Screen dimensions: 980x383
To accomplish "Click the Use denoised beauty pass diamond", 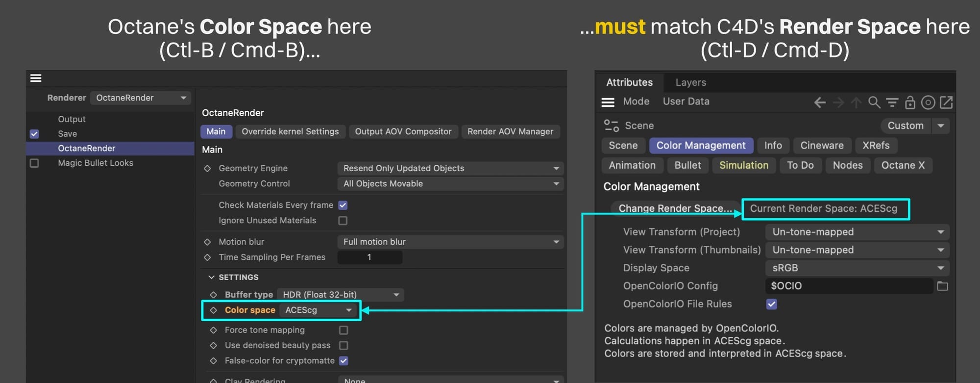I will [x=213, y=345].
